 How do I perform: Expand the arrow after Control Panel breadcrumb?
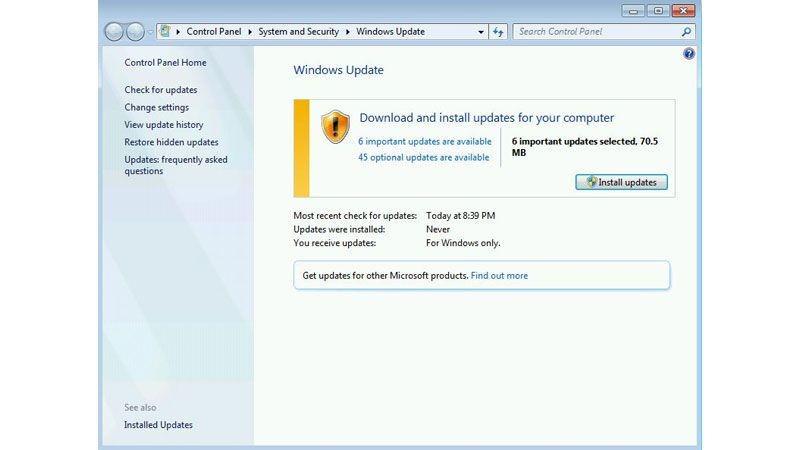[x=250, y=32]
